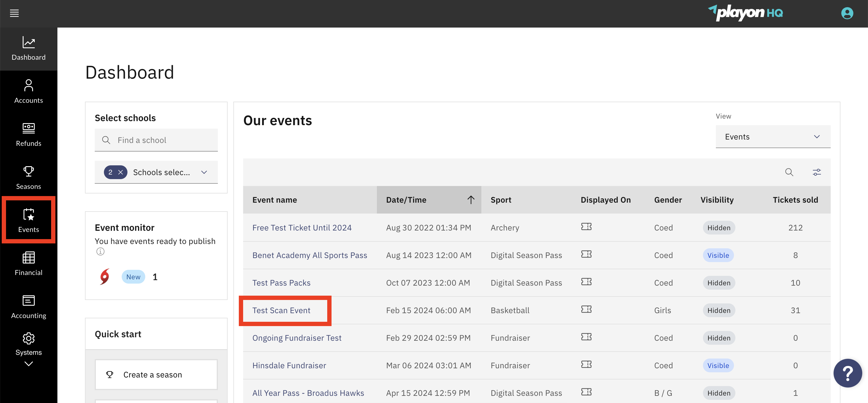Click the Create a season button
Viewport: 868px width, 403px height.
(x=156, y=375)
